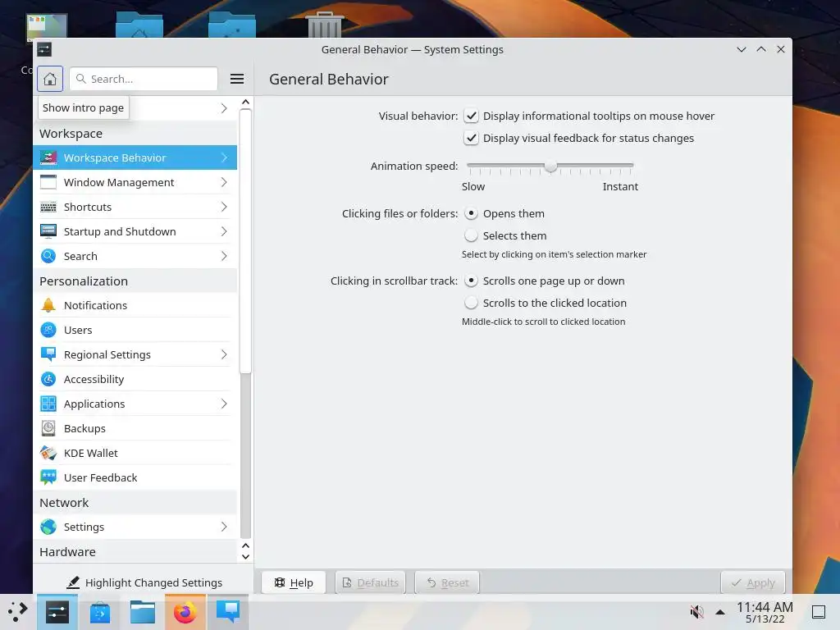Click the Regional Settings icon

tap(48, 354)
